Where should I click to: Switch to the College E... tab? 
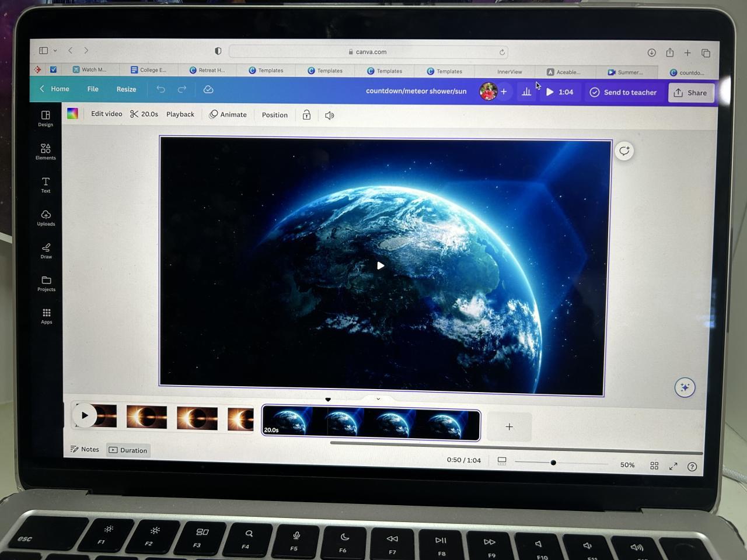click(x=149, y=70)
